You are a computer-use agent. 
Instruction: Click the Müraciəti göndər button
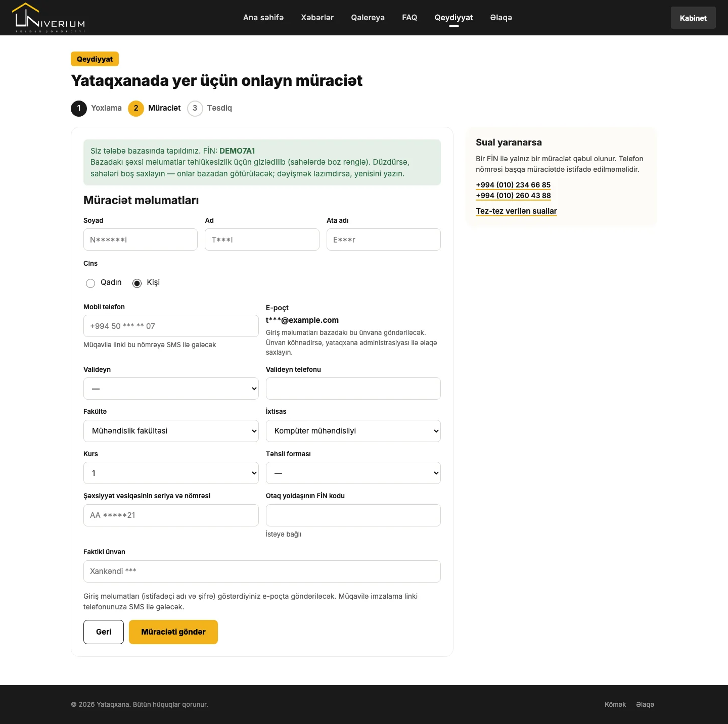coord(173,632)
